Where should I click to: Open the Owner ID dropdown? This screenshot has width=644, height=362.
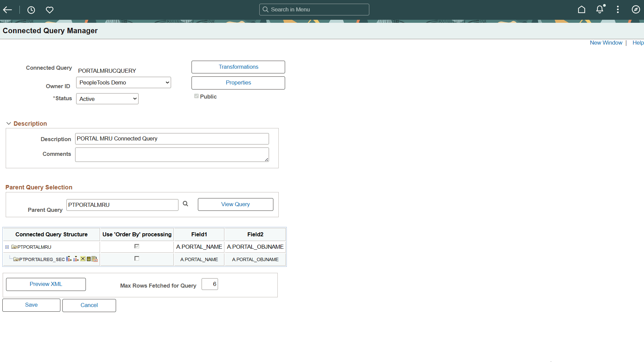tap(123, 82)
